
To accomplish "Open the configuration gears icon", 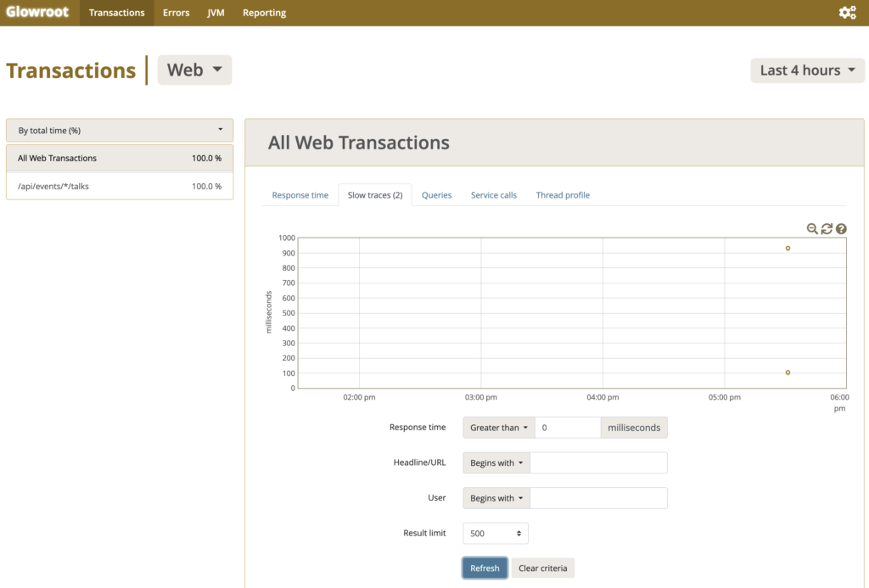I will [x=846, y=13].
